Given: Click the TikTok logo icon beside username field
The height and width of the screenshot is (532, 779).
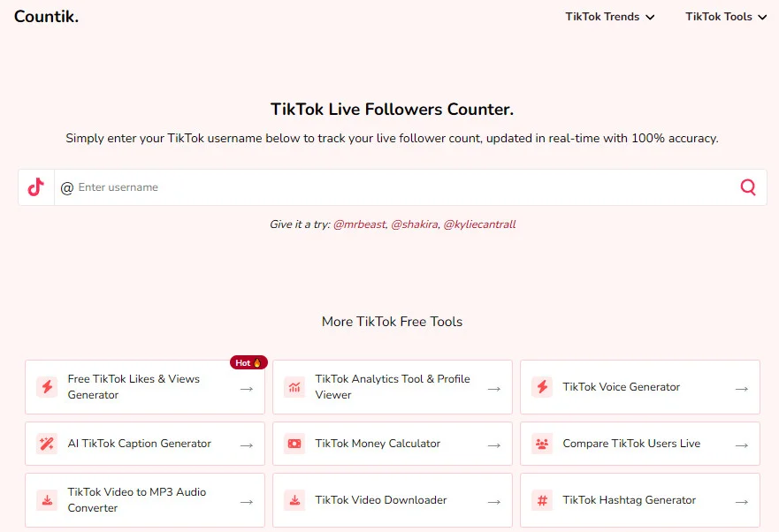Looking at the screenshot, I should coord(35,187).
